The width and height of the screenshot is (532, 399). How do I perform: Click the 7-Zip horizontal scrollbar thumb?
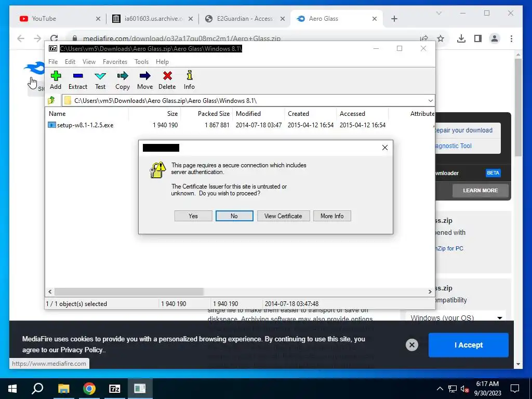tap(129, 291)
